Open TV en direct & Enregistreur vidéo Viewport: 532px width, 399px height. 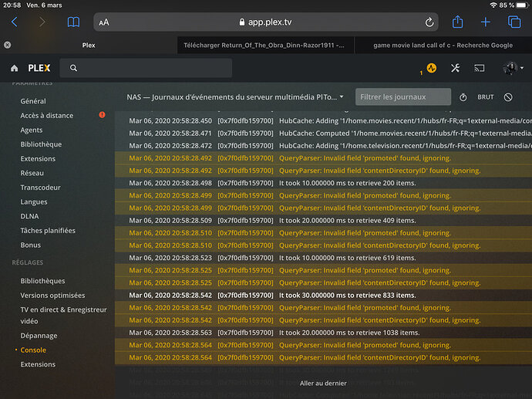point(63,315)
